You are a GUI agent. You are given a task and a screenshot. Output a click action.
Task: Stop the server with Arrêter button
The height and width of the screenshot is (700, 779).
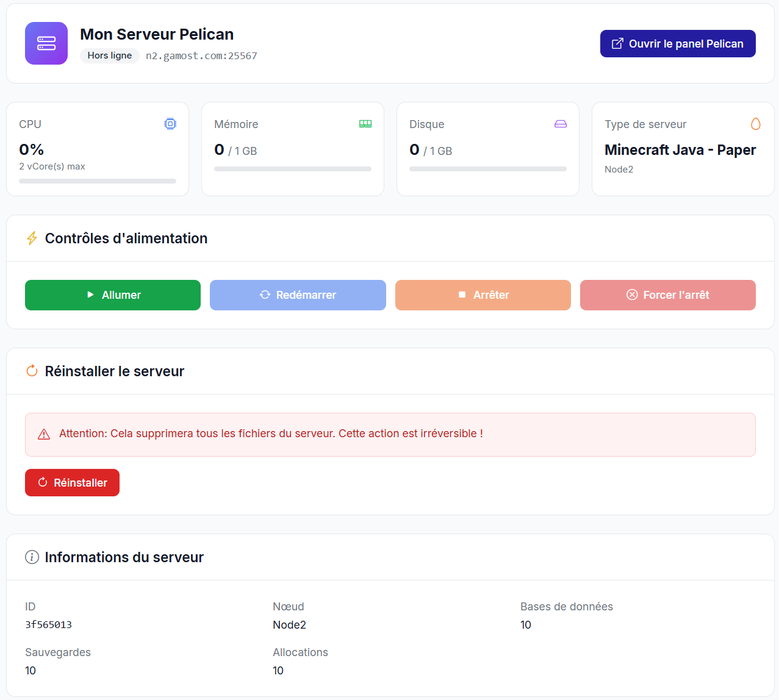click(483, 295)
